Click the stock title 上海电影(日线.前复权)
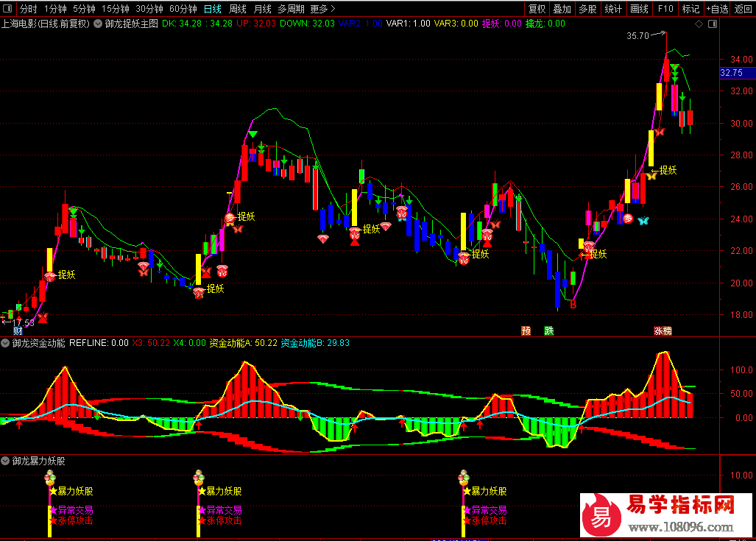 coord(46,24)
